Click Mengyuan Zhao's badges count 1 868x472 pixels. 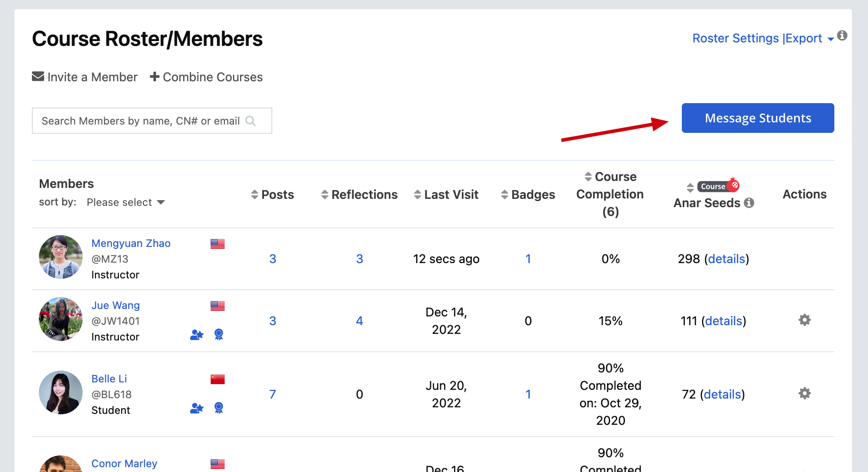coord(528,259)
